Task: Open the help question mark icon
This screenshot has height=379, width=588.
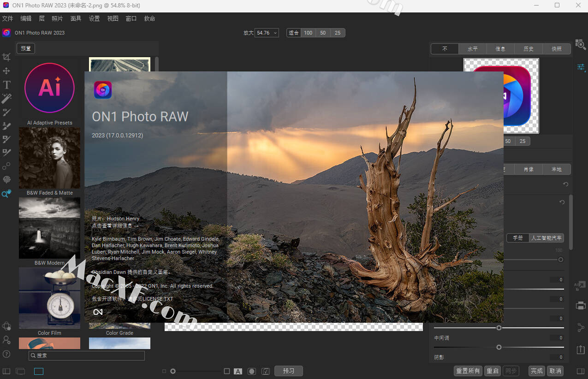Action: (x=6, y=354)
